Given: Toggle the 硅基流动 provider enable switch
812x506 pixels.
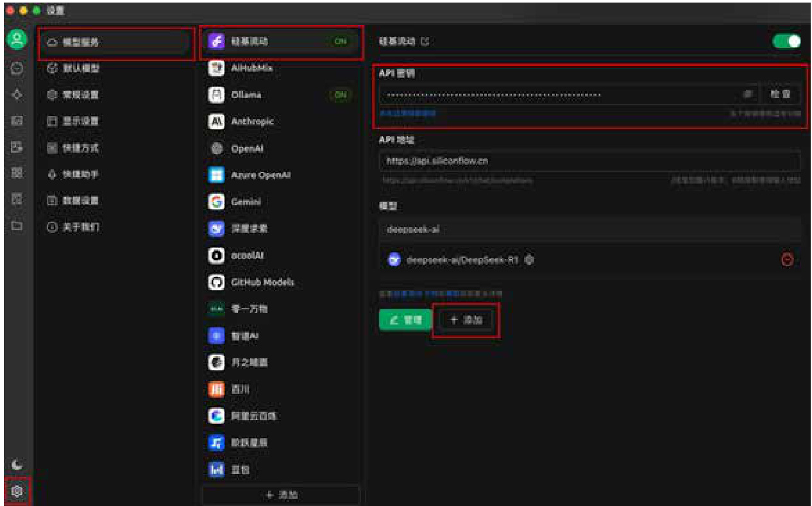Looking at the screenshot, I should click(x=787, y=41).
